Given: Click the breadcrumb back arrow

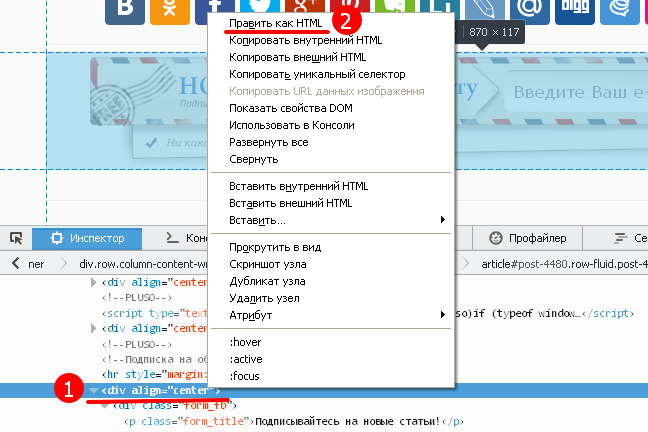Looking at the screenshot, I should [x=16, y=263].
